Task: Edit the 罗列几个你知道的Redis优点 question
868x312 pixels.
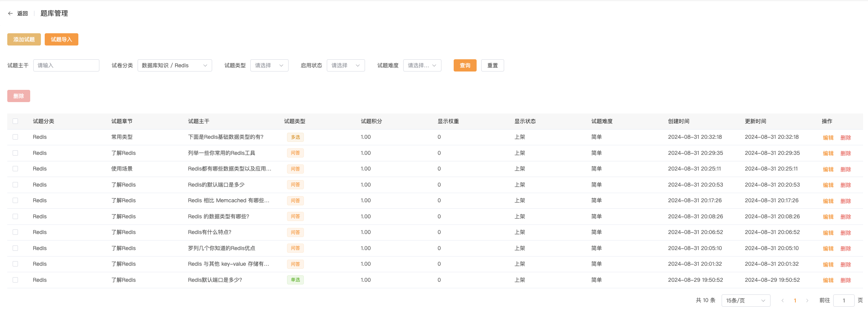Action: [828, 249]
